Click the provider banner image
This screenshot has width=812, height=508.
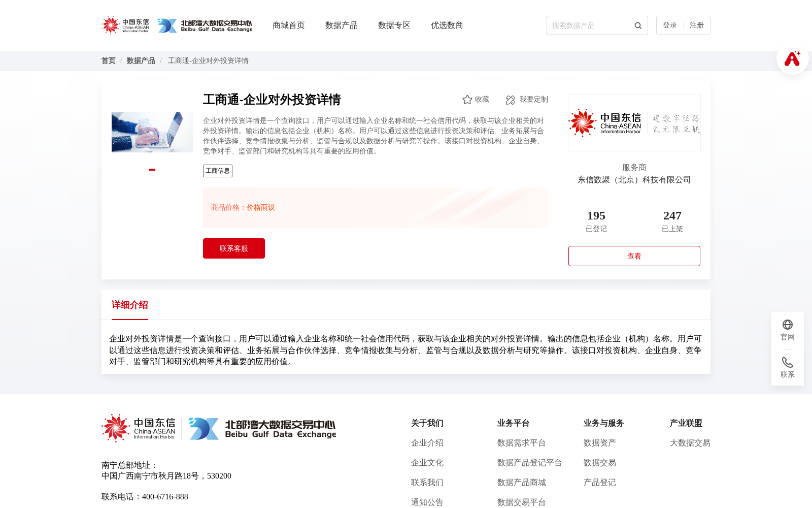(x=634, y=123)
